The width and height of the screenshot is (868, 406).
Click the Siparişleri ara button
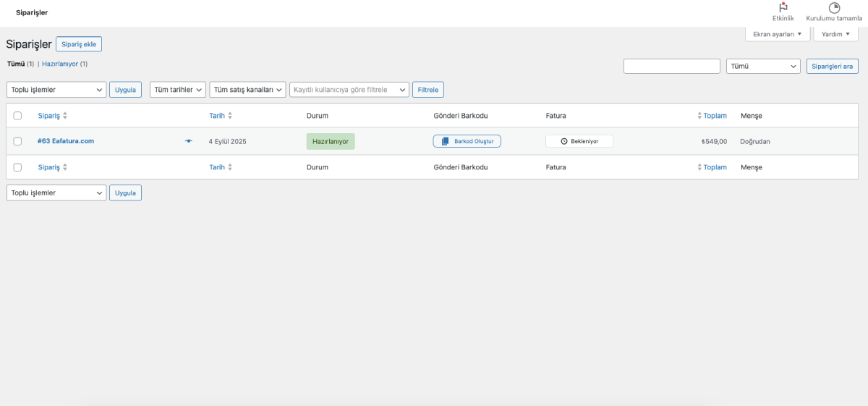pyautogui.click(x=833, y=66)
